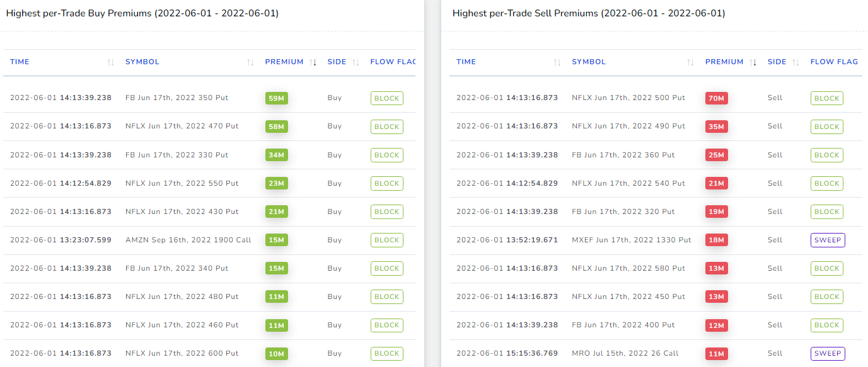868x367 pixels.
Task: Sort Sell Premiums table by TIME sort arrows
Action: pos(557,62)
